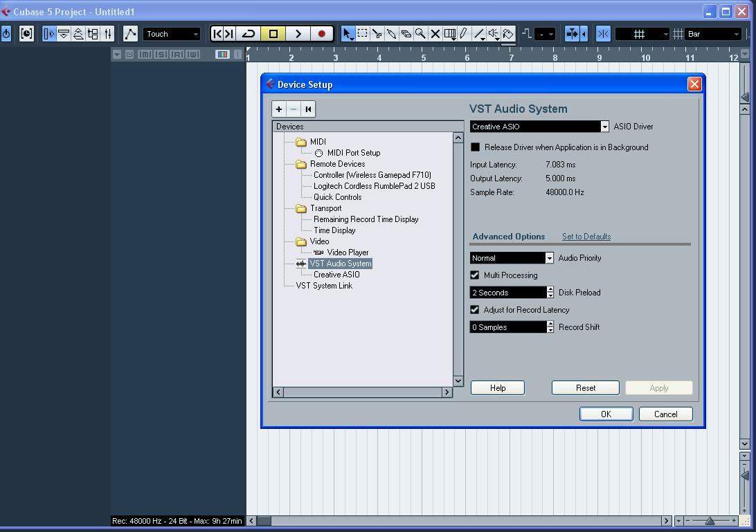
Task: Click the Record button in the transport
Action: [x=321, y=34]
